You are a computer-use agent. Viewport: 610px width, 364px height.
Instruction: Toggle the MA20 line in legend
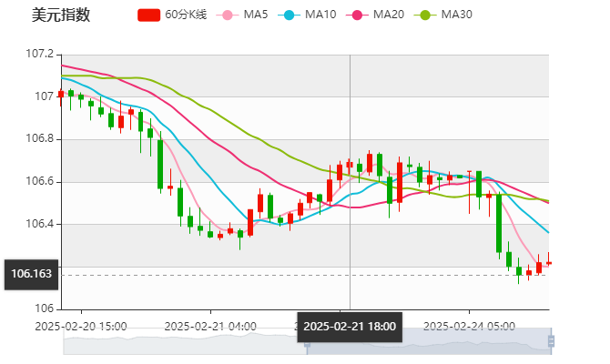click(375, 15)
